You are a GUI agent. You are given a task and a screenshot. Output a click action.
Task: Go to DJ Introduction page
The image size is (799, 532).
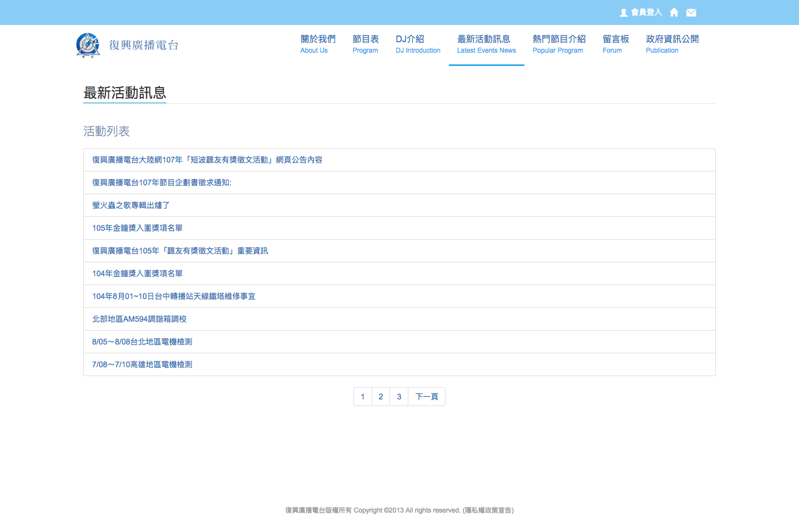point(418,44)
